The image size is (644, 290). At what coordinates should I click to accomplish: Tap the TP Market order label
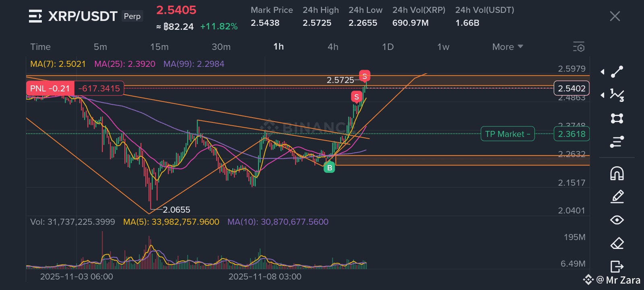508,134
